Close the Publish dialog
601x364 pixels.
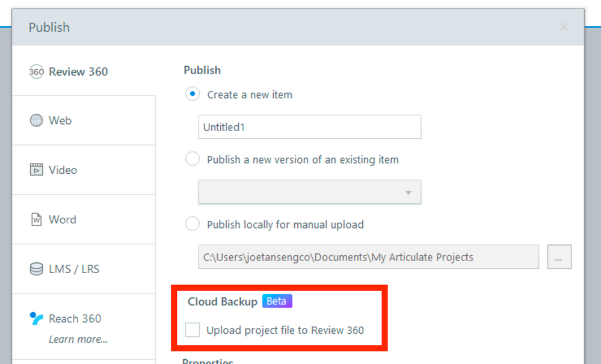click(x=563, y=27)
